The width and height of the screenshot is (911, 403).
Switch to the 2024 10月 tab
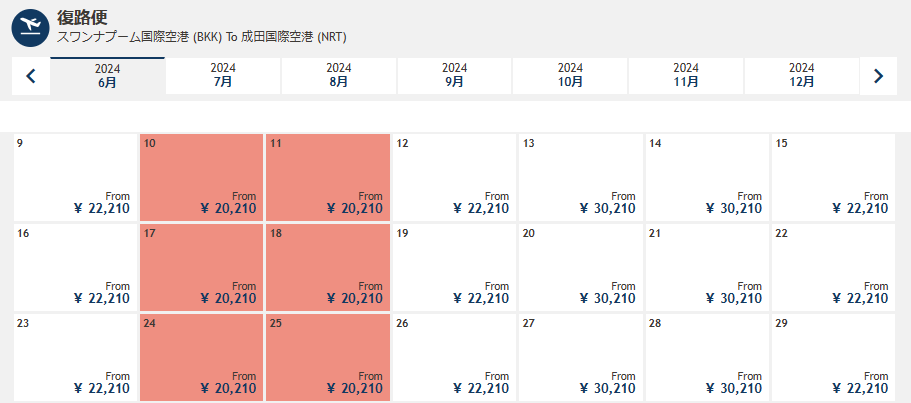pos(571,76)
